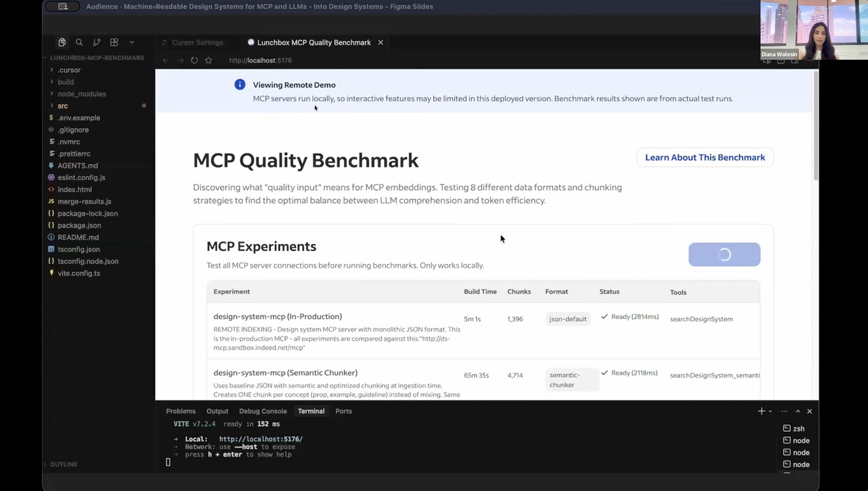Image resolution: width=868 pixels, height=491 pixels.
Task: Switch to the Problems panel tab
Action: click(x=181, y=411)
